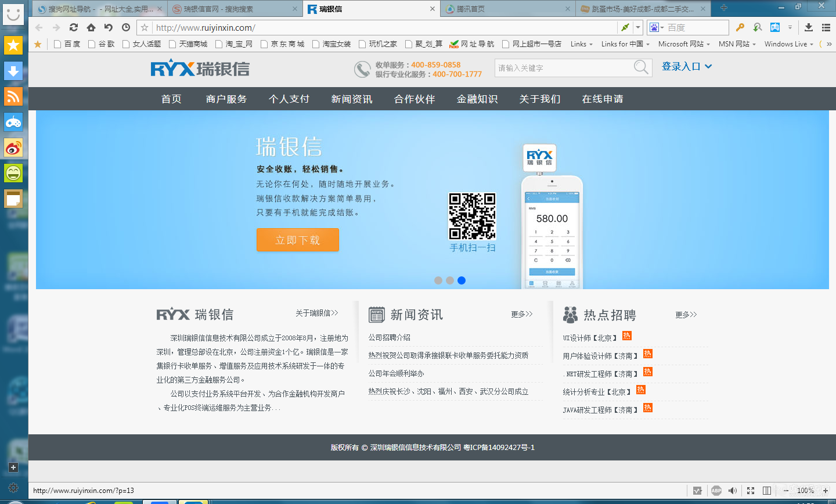Open the performance monitor status icon
The image size is (836, 504).
point(697,491)
